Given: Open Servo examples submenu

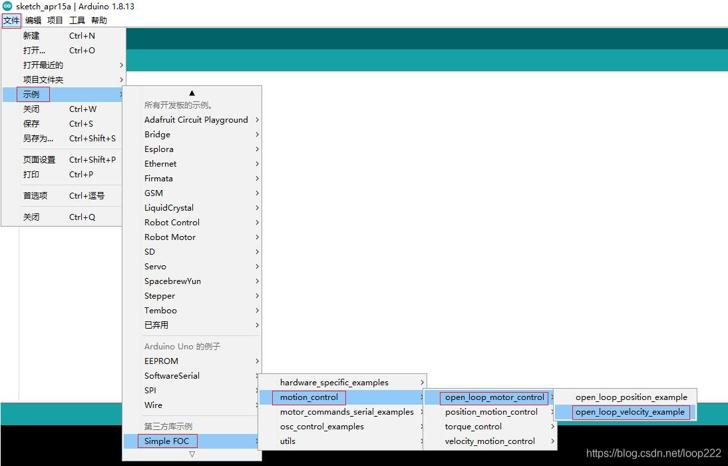Looking at the screenshot, I should tap(192, 266).
